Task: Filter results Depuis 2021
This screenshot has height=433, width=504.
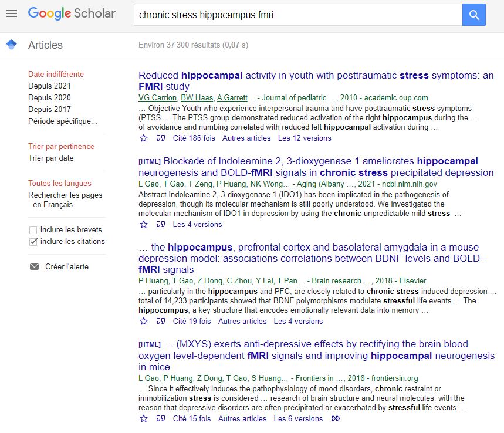Action: pyautogui.click(x=49, y=86)
